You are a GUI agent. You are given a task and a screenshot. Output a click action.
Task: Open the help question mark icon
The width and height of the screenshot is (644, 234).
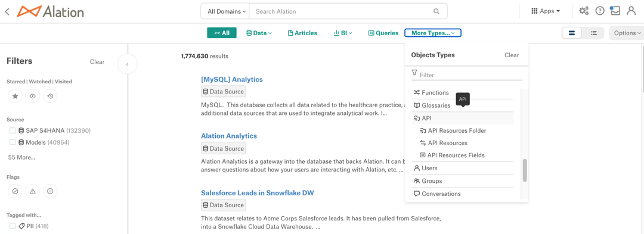(x=600, y=11)
